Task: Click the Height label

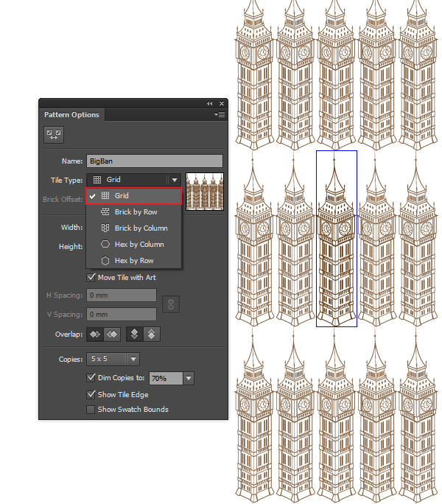Action: pos(71,247)
